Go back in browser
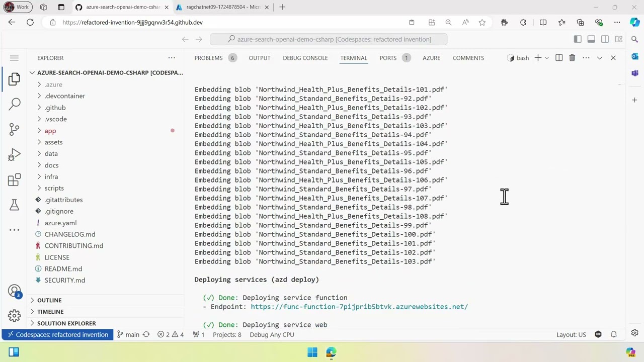644x362 pixels. (x=12, y=22)
